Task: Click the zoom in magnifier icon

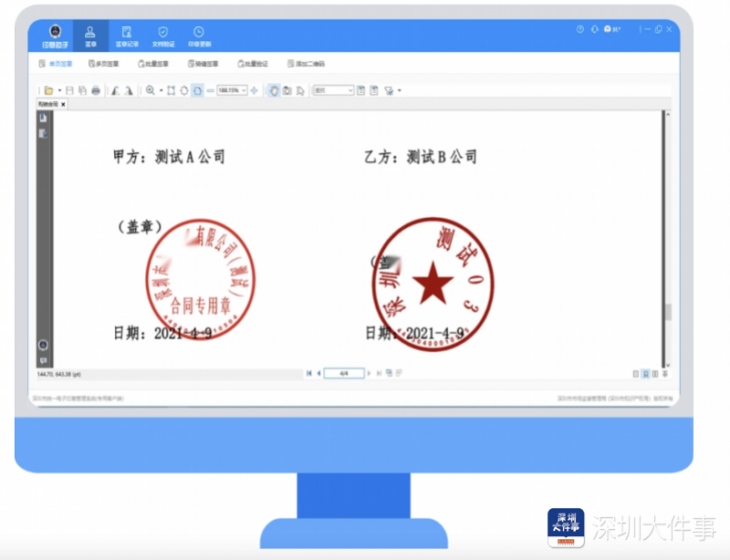Action: pyautogui.click(x=150, y=90)
